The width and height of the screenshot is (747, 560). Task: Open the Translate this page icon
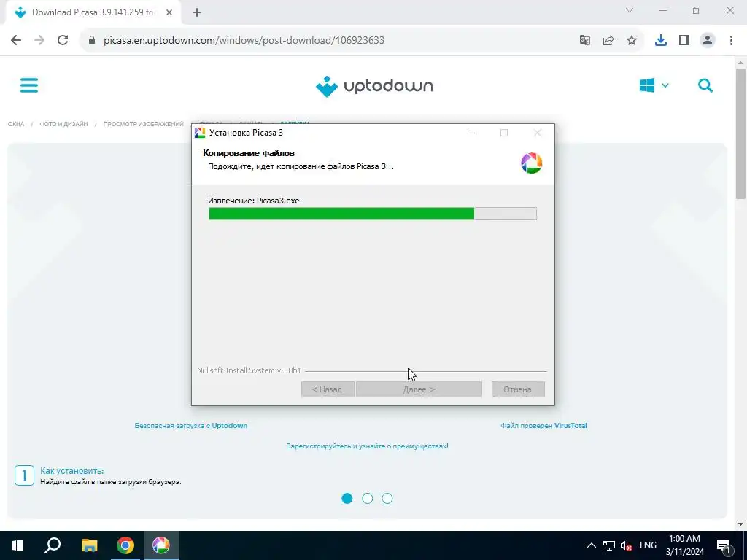pos(584,40)
